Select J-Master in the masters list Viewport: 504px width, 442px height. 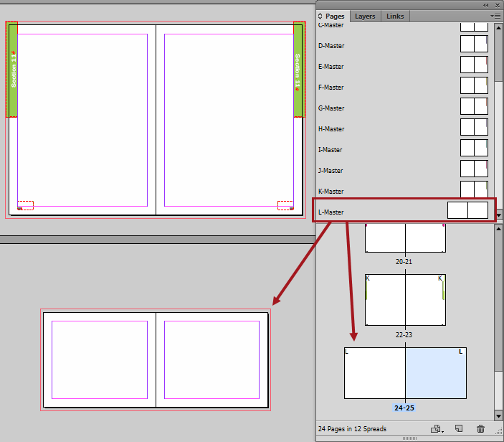click(331, 171)
